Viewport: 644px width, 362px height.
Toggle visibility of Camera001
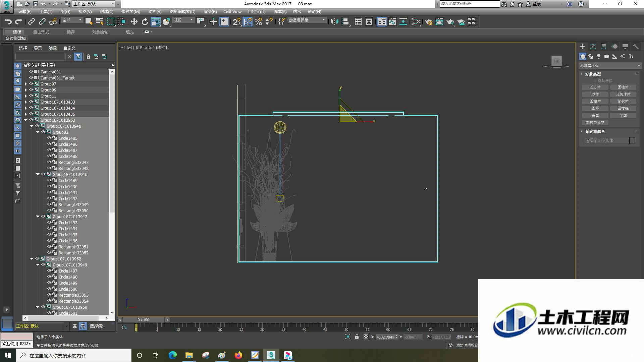pos(31,72)
